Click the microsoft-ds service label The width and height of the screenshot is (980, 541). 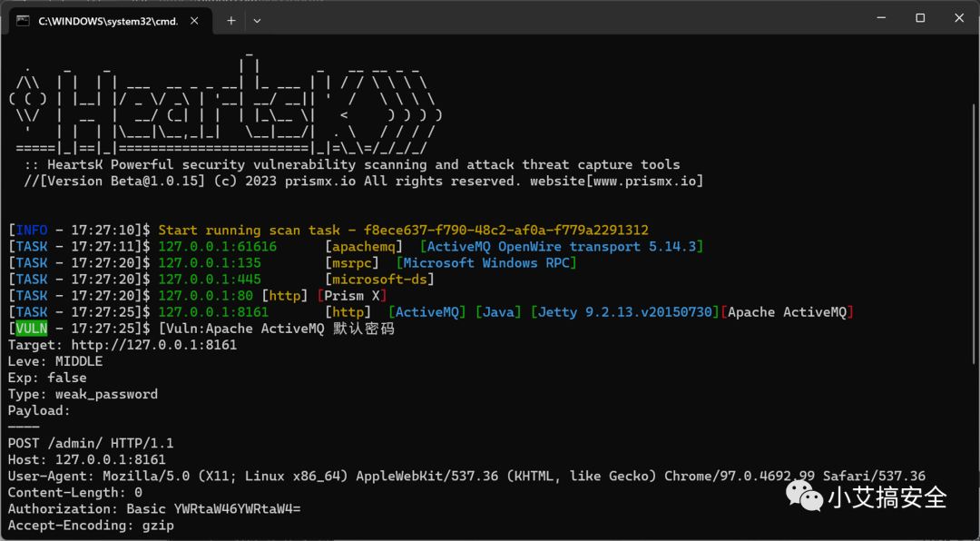coord(379,279)
